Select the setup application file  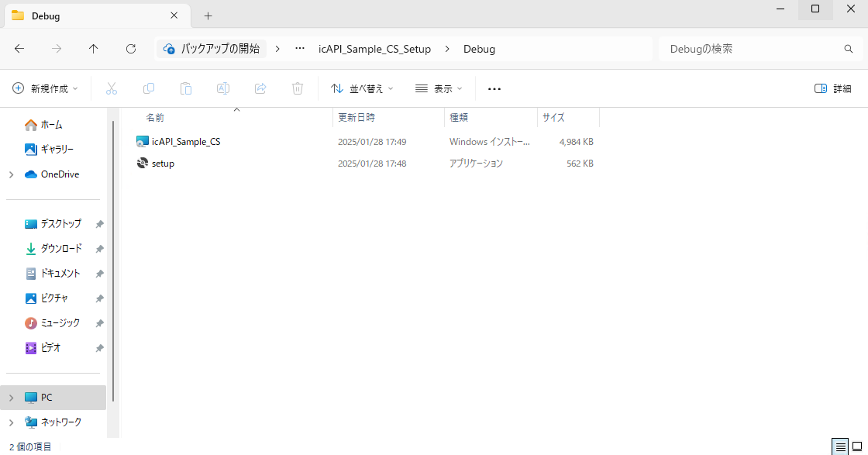click(163, 164)
